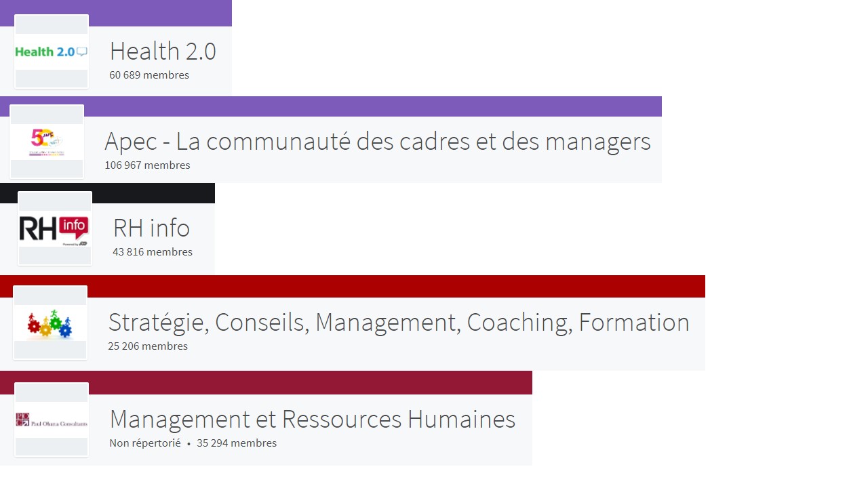Open the RH info logo thumbnail
868x488 pixels.
pos(55,228)
